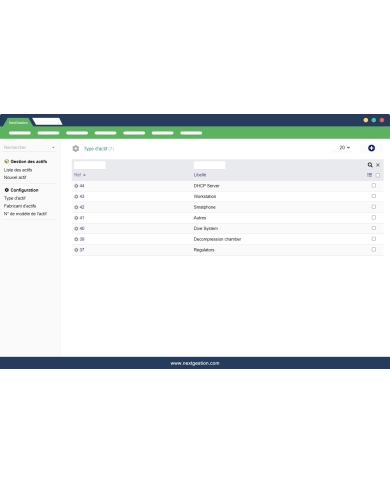Click the gear icon beside row 42
The width and height of the screenshot is (390, 484).
pos(76,207)
